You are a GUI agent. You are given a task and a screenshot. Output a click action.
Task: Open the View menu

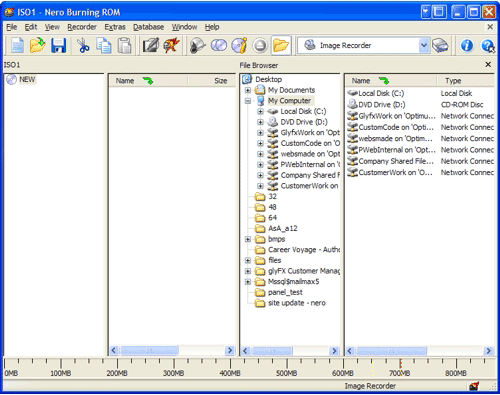[52, 27]
